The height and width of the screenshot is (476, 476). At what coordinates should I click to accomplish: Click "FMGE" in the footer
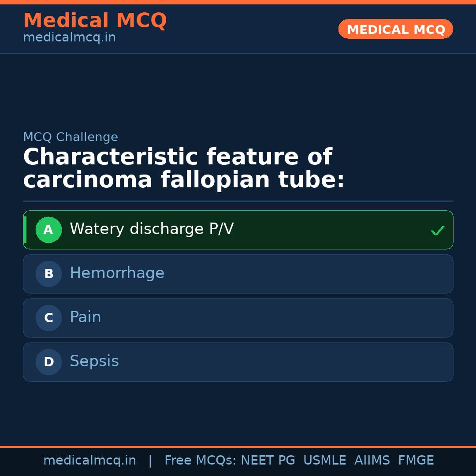click(416, 461)
